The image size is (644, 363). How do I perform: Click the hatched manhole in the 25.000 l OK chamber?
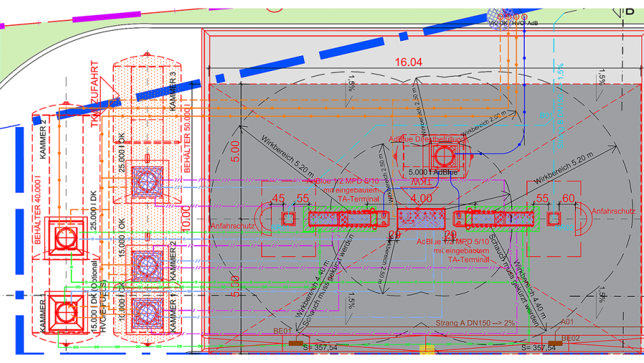(147, 181)
